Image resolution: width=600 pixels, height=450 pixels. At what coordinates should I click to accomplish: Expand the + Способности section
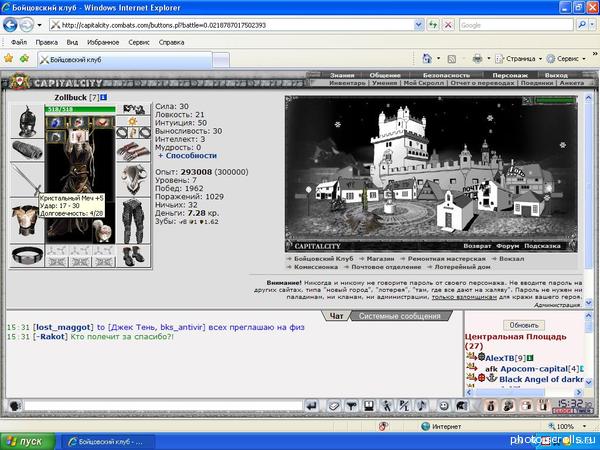[187, 156]
